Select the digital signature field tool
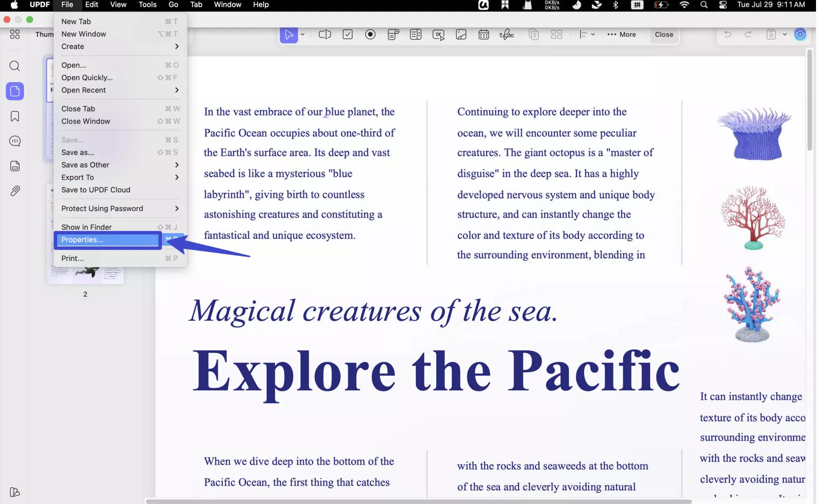 pos(506,34)
